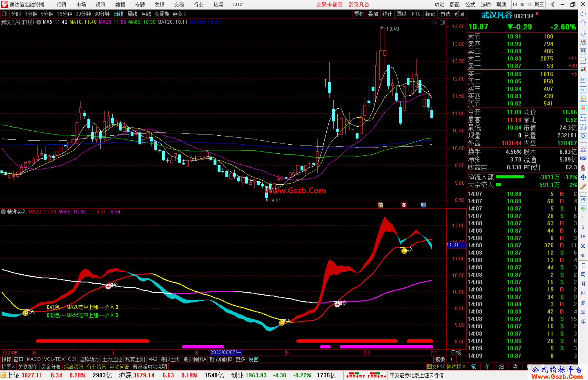Click the up arrow sidebar icon
Screen dimensions: 588x380
(x=583, y=23)
